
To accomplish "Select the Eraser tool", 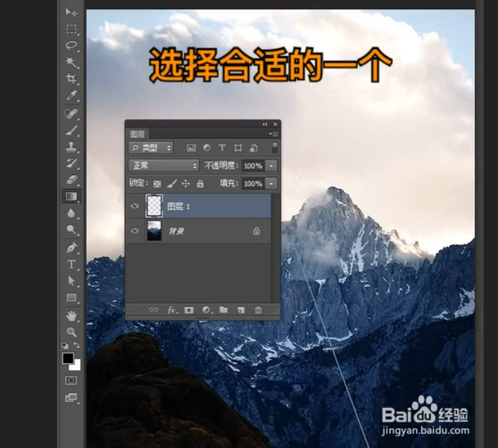I will click(x=71, y=180).
